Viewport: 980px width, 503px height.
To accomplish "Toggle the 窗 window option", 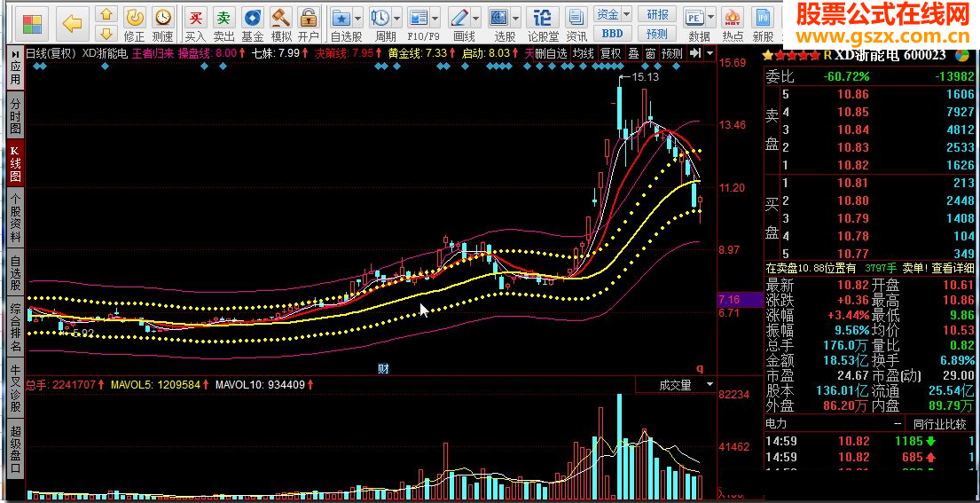I will 650,53.
